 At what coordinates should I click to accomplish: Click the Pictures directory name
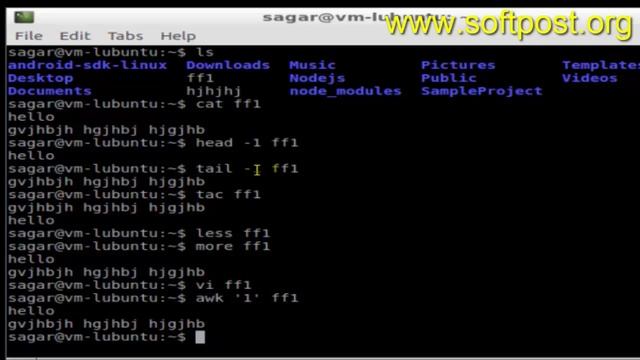(458, 65)
